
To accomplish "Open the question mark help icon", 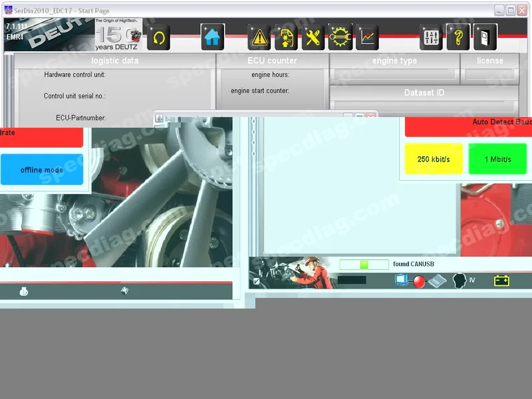I will 458,37.
